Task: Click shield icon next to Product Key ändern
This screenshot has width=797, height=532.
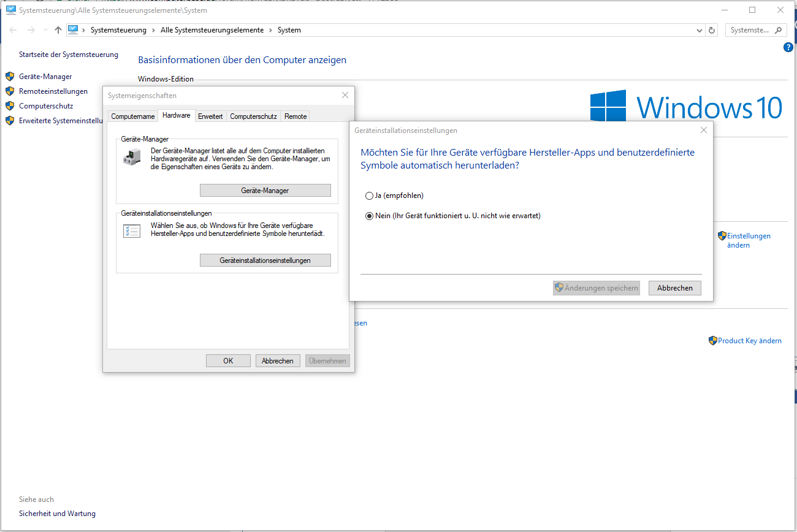Action: click(x=713, y=341)
